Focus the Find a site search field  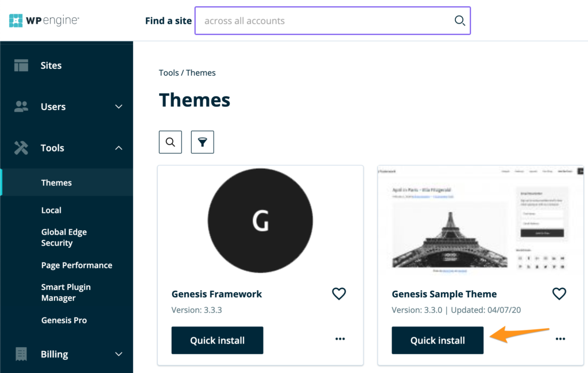[x=324, y=21]
